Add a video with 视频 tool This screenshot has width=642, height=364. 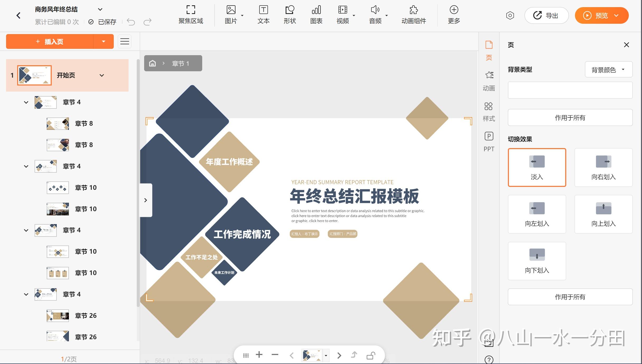point(343,15)
